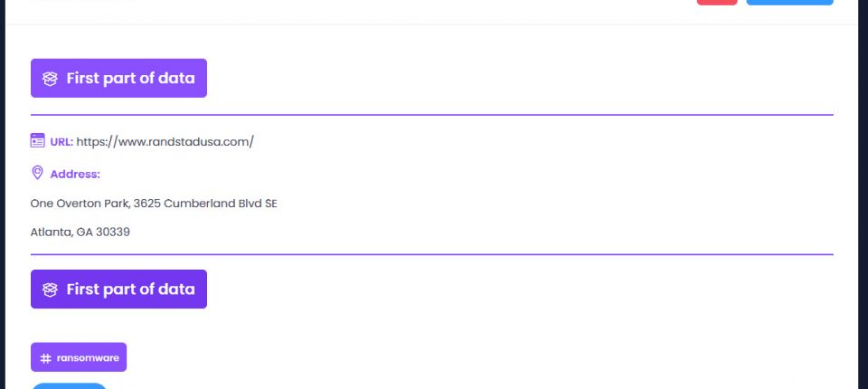Image resolution: width=868 pixels, height=389 pixels.
Task: Click the purple divider line above the URL
Action: pyautogui.click(x=431, y=115)
